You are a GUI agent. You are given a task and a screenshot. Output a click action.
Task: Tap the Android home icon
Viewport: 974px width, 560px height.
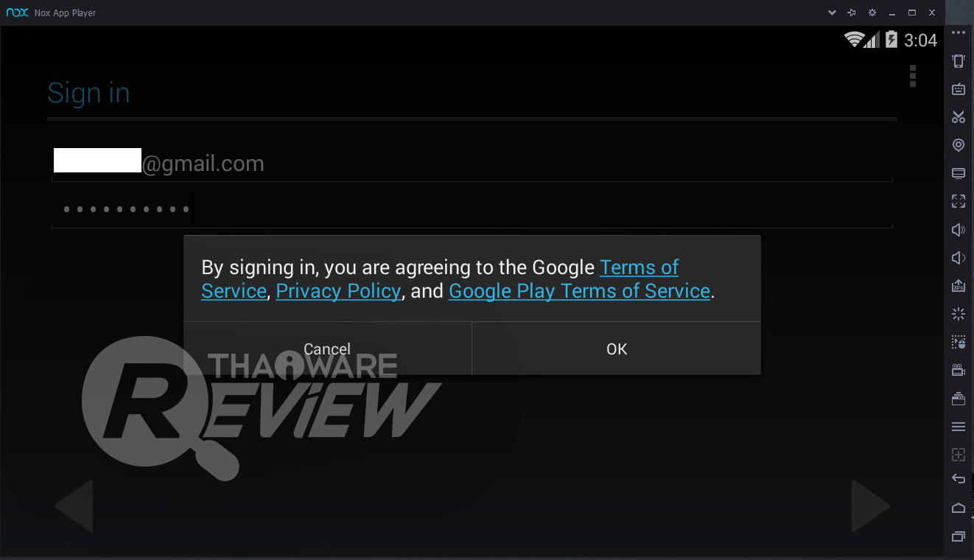point(959,508)
